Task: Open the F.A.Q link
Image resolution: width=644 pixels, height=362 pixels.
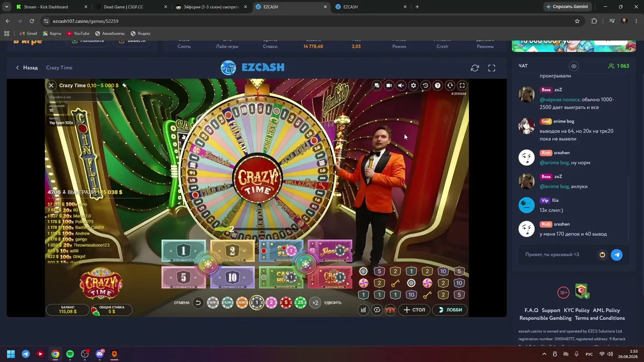Action: 531,310
